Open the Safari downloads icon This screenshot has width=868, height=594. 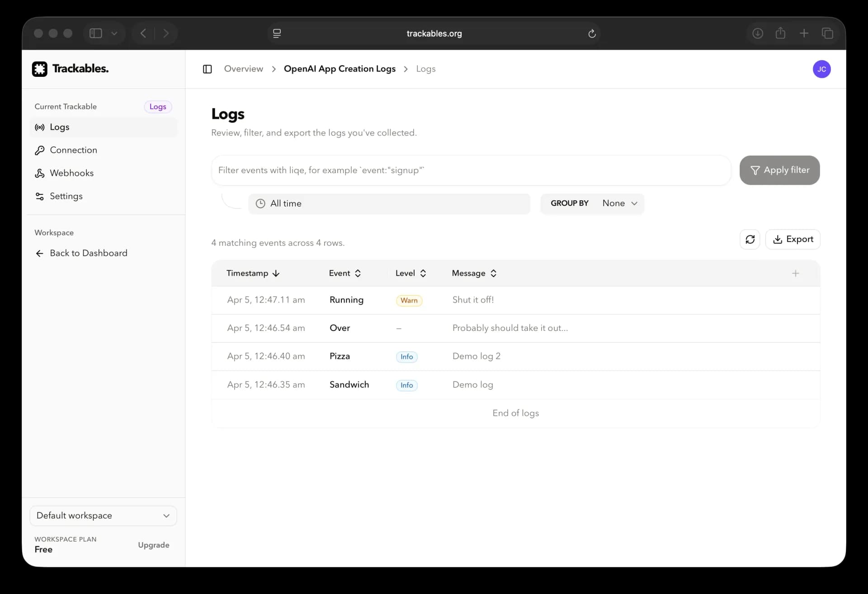click(757, 33)
